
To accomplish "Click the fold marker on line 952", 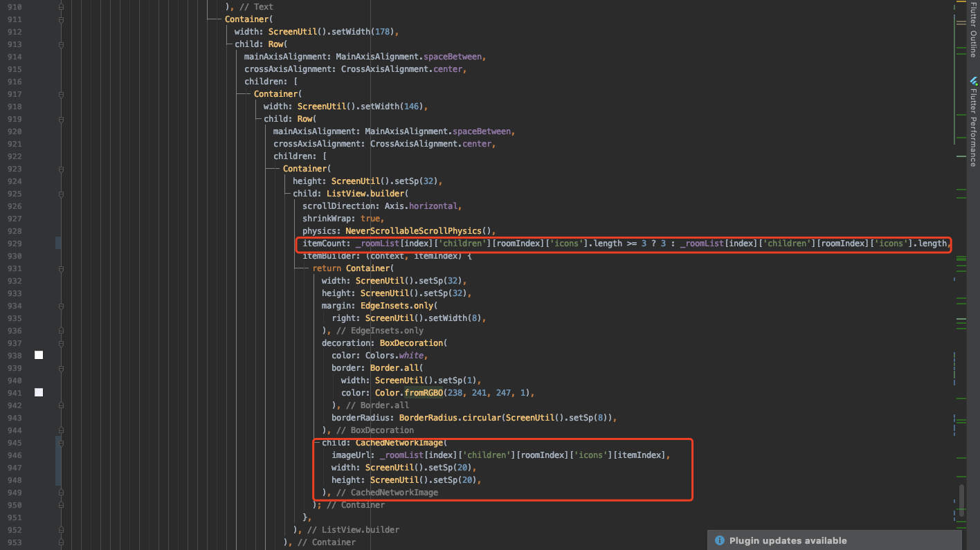I will point(61,530).
